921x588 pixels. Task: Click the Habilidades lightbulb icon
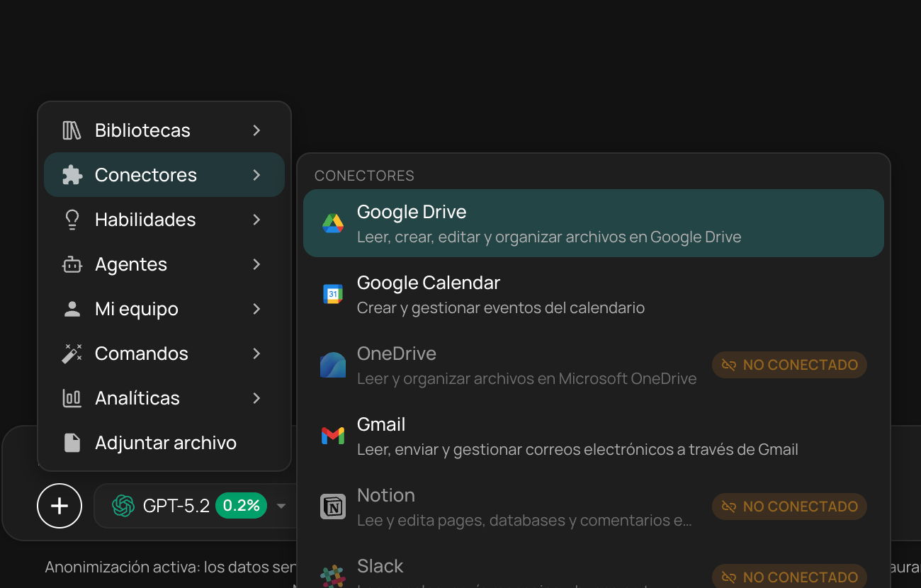point(72,220)
